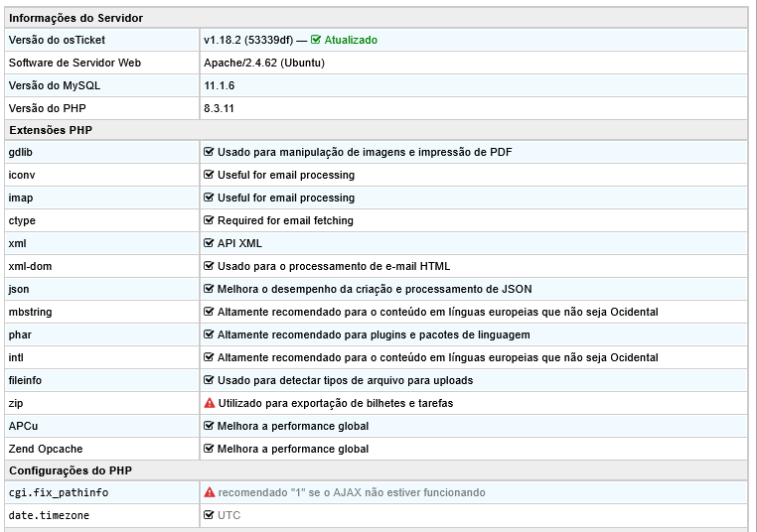
Task: Click the check icon in Zend Opcache row
Action: [210, 449]
